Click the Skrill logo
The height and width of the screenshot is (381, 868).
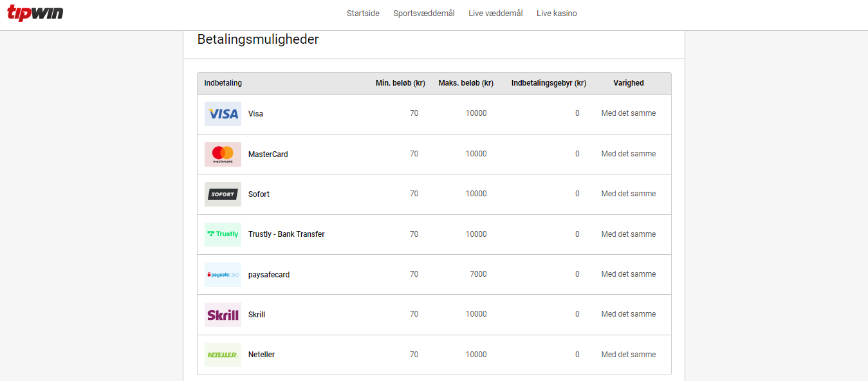(x=223, y=315)
